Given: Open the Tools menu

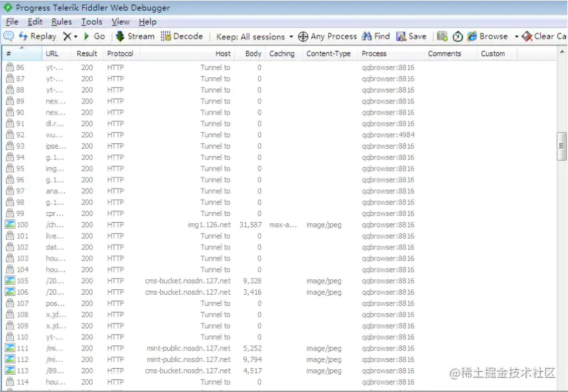Looking at the screenshot, I should click(x=91, y=22).
